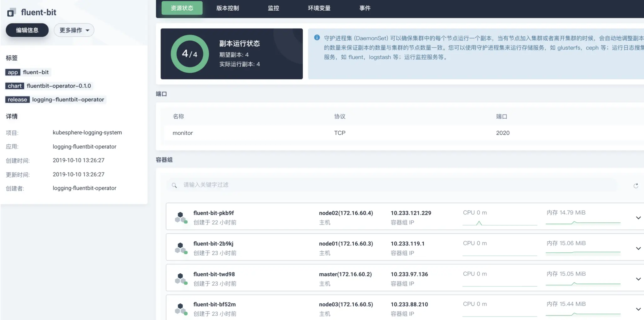
Task: Click the search magnifier icon in filter bar
Action: [x=174, y=185]
